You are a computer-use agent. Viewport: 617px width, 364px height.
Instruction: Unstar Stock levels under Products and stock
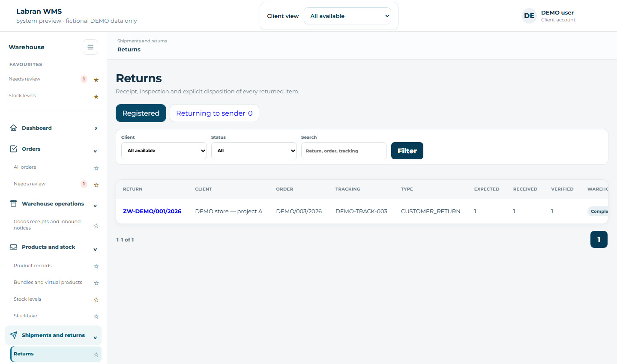(96, 299)
